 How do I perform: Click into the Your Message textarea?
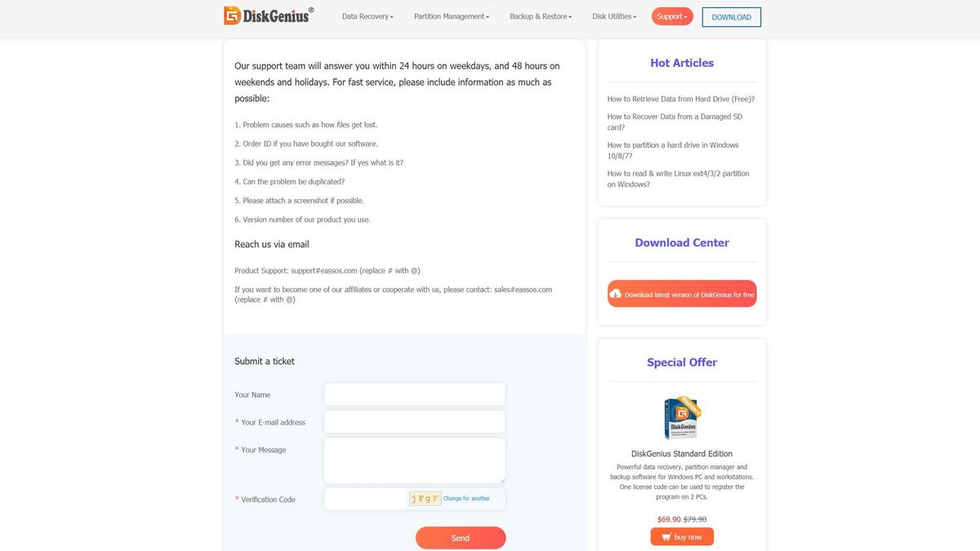[414, 460]
